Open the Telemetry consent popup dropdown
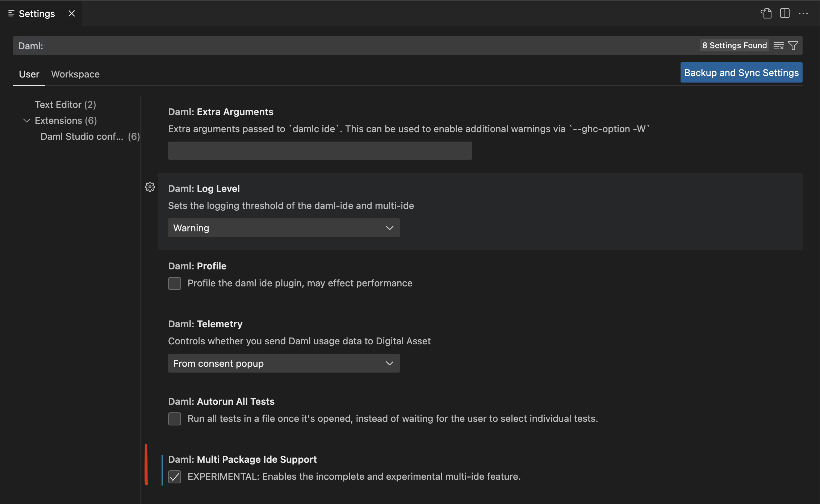Screen dimensions: 820x504 tap(284, 363)
